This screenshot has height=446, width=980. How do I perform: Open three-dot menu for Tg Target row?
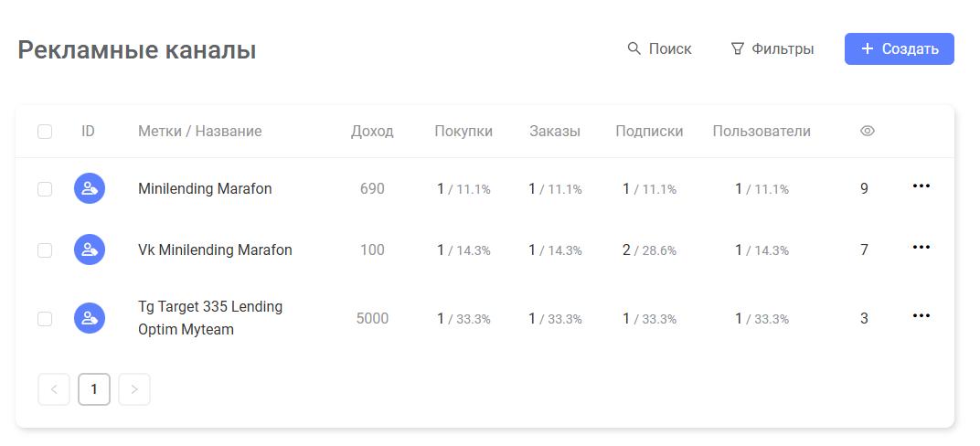tap(921, 316)
